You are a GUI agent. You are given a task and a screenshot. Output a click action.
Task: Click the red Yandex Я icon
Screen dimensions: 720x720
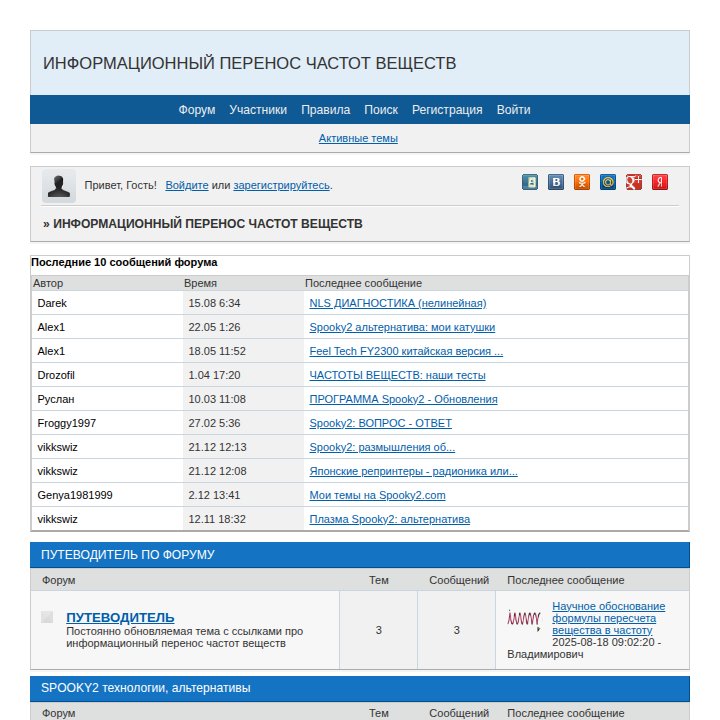660,182
